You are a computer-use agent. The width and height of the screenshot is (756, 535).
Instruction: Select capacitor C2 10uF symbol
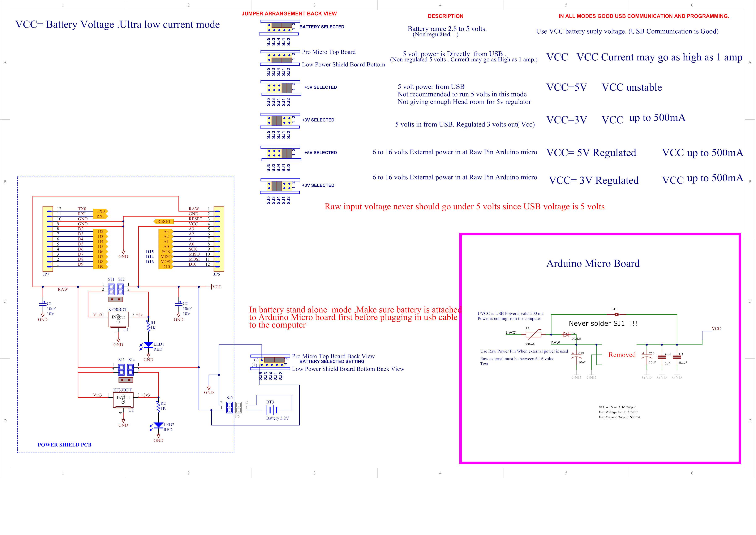pos(179,304)
